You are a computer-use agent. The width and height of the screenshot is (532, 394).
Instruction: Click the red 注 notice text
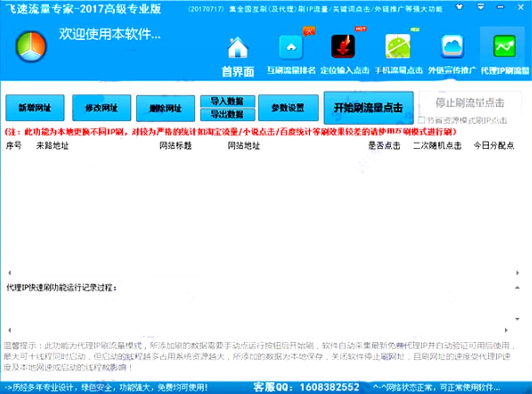coord(231,132)
